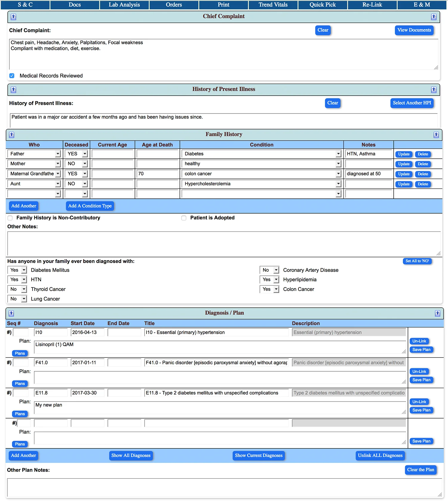Switch to Docs tab

[x=75, y=5]
